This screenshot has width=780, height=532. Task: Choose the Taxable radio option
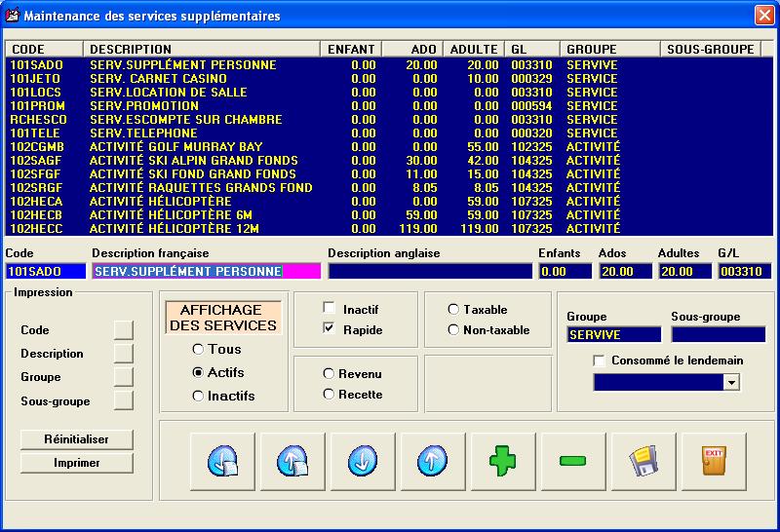pos(453,309)
